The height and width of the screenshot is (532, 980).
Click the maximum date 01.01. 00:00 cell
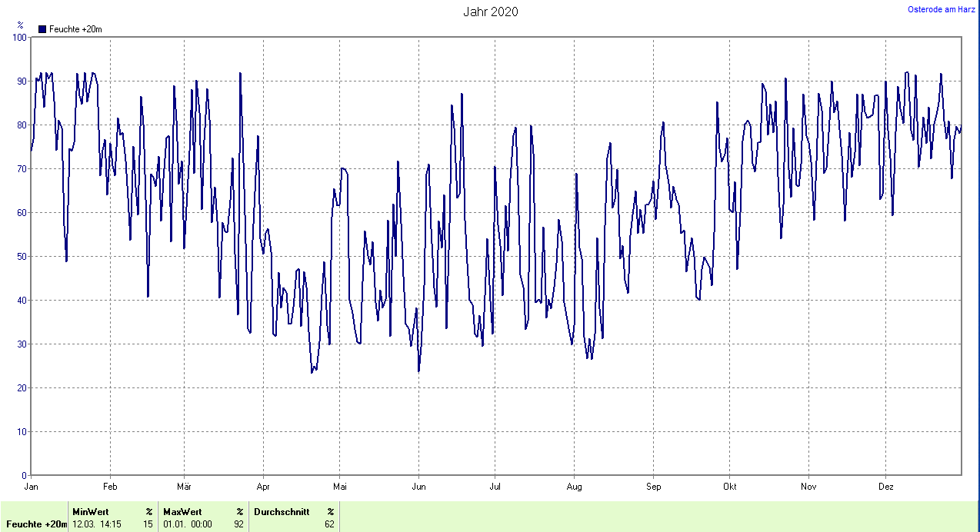click(188, 524)
